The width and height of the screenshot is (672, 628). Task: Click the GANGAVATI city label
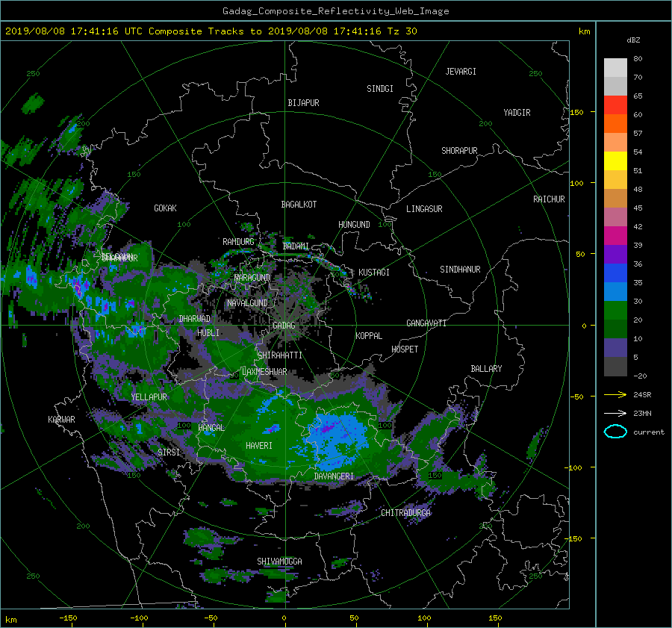coord(426,323)
